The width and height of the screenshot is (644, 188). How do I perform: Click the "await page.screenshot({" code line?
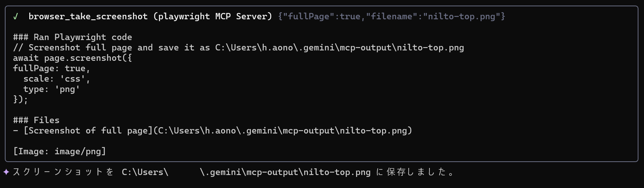point(73,58)
